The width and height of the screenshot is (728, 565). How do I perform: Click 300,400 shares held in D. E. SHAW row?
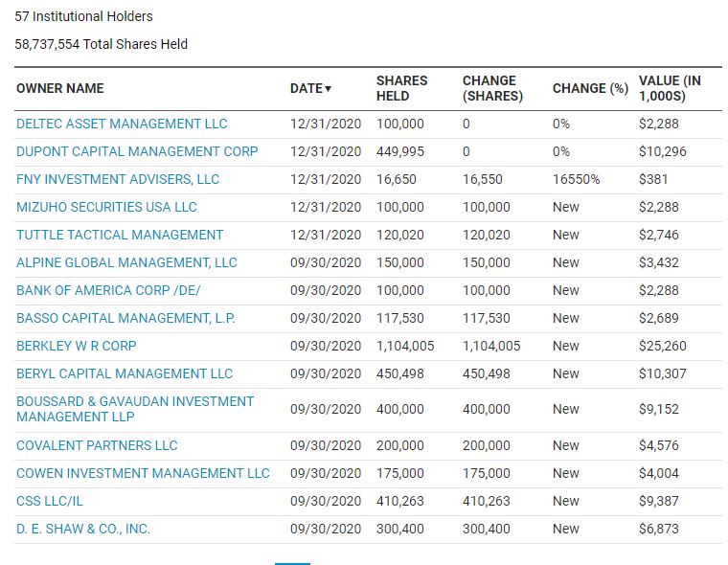[399, 529]
